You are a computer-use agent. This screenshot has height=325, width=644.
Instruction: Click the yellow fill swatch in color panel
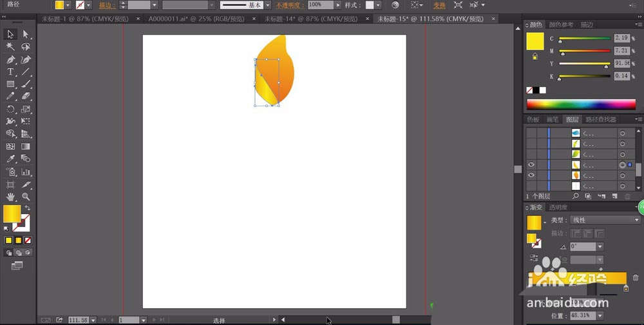[535, 41]
